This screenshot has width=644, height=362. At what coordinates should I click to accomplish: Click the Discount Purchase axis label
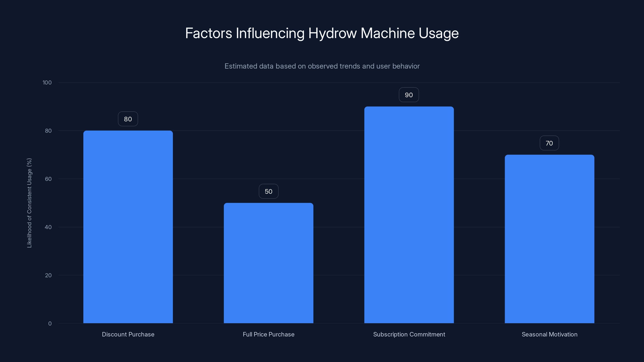pos(128,334)
